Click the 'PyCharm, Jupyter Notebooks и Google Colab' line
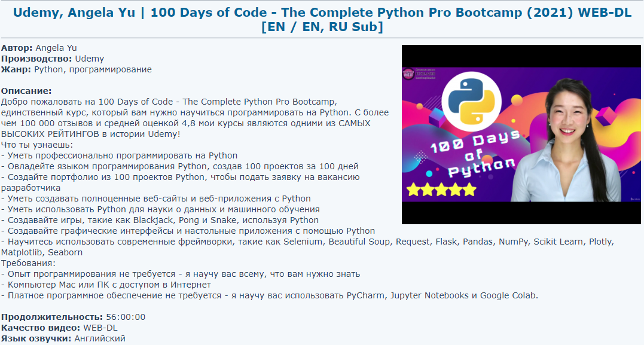The height and width of the screenshot is (345, 644). (x=270, y=295)
